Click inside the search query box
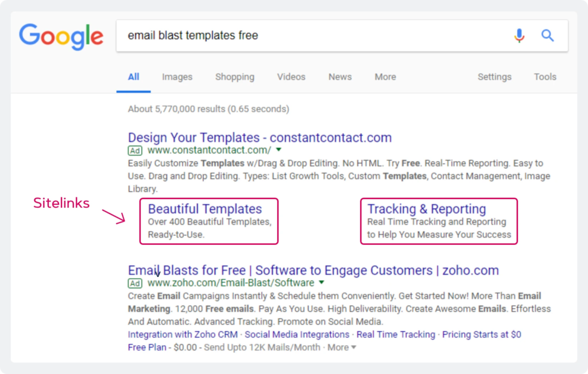The height and width of the screenshot is (374, 588). point(258,35)
